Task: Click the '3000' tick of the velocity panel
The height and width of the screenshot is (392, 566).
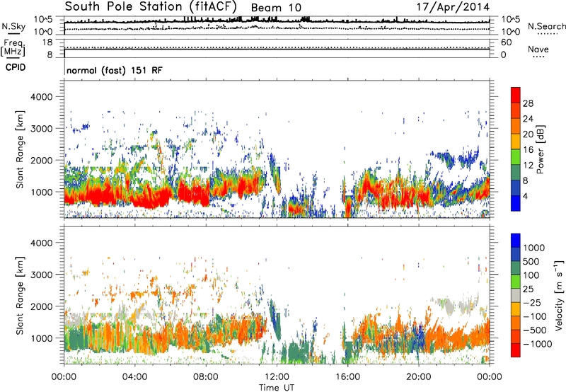Action: click(x=41, y=275)
